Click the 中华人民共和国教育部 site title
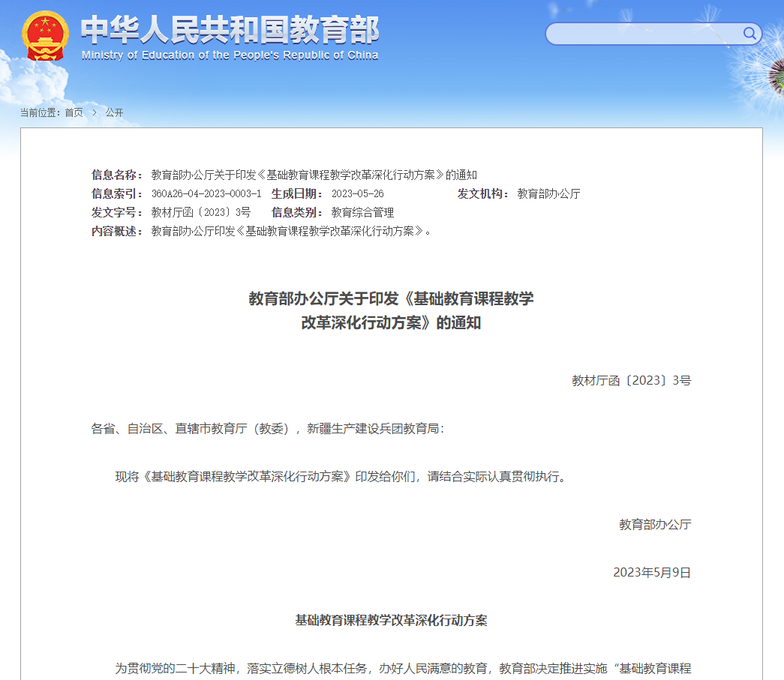Screen dimensions: 784x680 click(230, 30)
